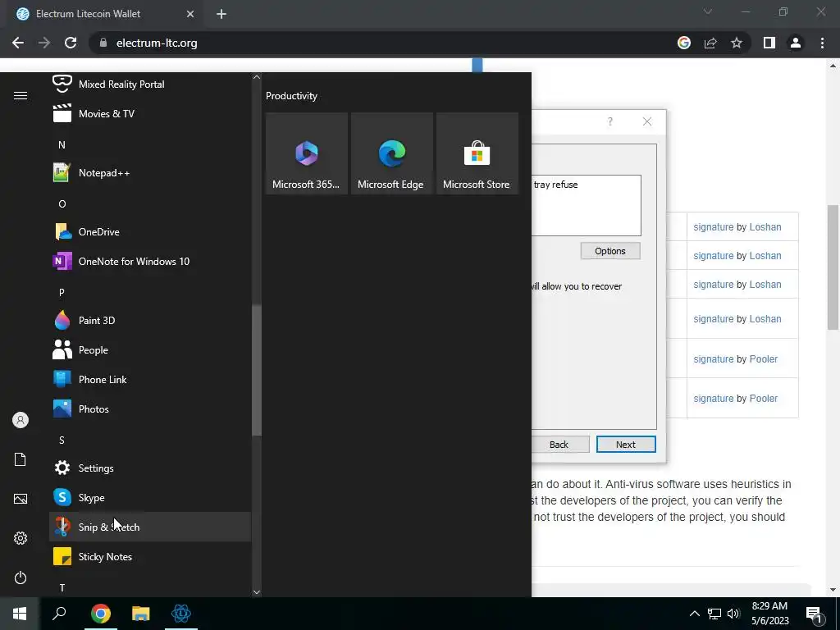The height and width of the screenshot is (630, 840).
Task: Switch to Electrum app on taskbar
Action: [x=181, y=614]
